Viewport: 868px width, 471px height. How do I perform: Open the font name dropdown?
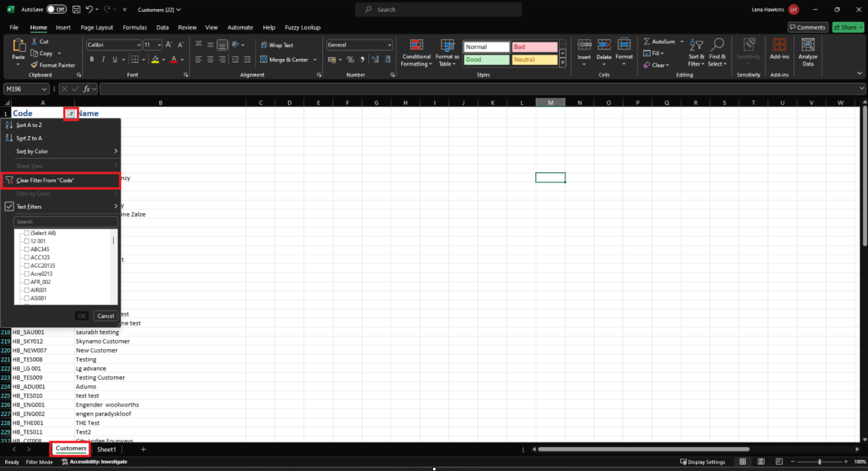(x=139, y=45)
